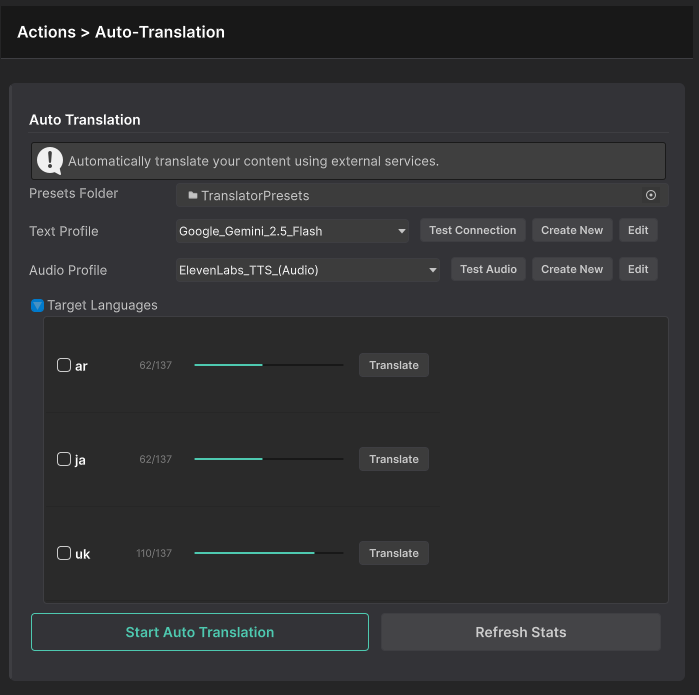Enable the ar language checkbox
699x695 pixels.
64,365
